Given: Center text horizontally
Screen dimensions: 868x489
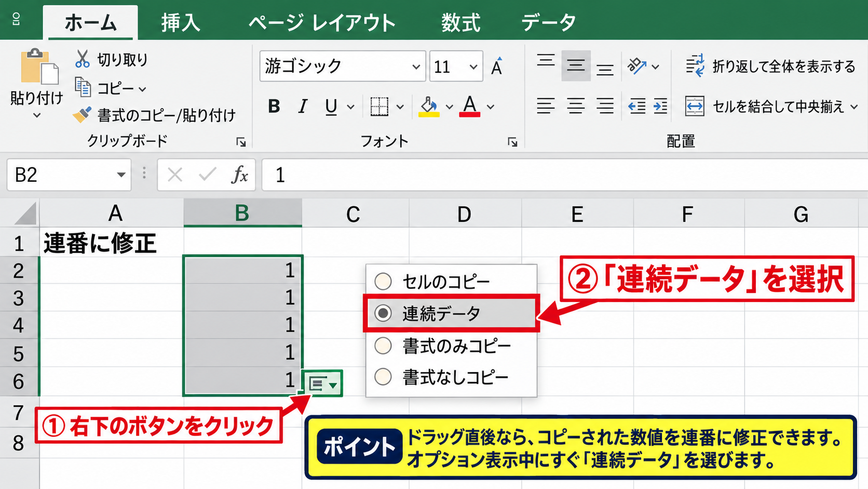Looking at the screenshot, I should (x=576, y=106).
